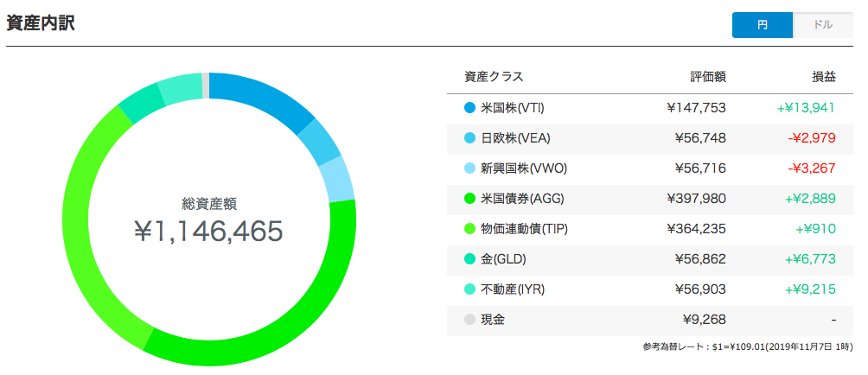The height and width of the screenshot is (375, 868).
Task: Select the 現金 row label
Action: 493,319
